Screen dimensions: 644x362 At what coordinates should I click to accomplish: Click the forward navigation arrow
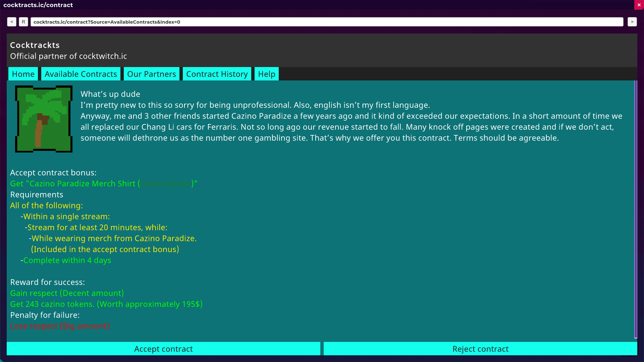(632, 22)
